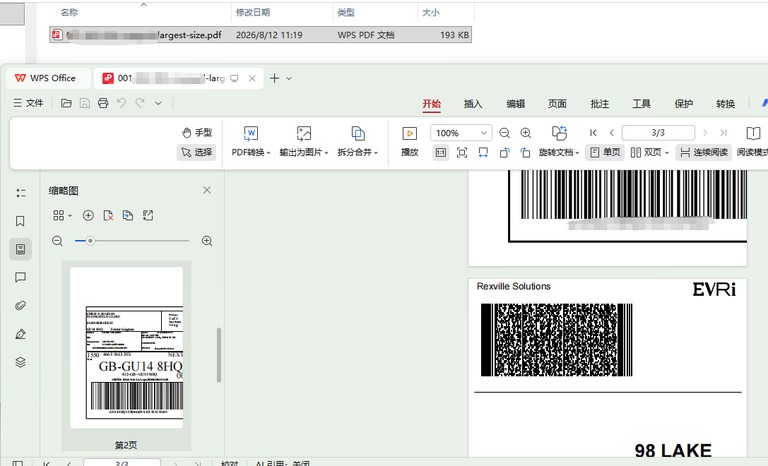Click the save icon in quick toolbar
The width and height of the screenshot is (768, 466).
click(85, 103)
